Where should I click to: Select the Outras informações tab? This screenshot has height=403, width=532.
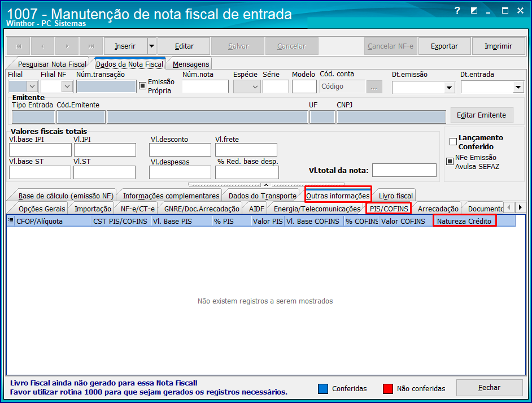click(x=338, y=196)
